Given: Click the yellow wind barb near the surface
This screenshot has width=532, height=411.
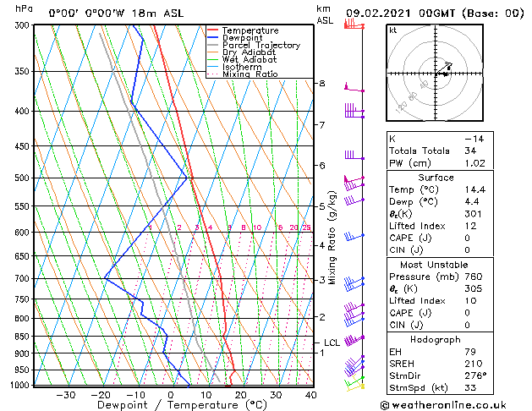Looking at the screenshot, I should 354,386.
